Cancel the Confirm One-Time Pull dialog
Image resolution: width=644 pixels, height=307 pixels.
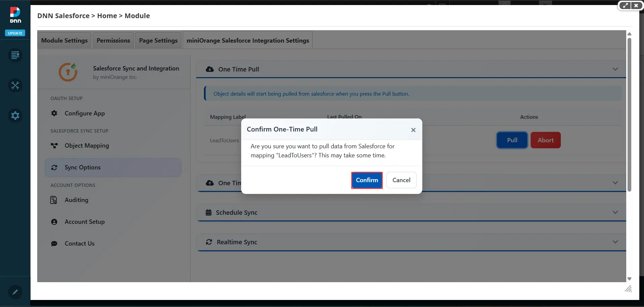401,180
